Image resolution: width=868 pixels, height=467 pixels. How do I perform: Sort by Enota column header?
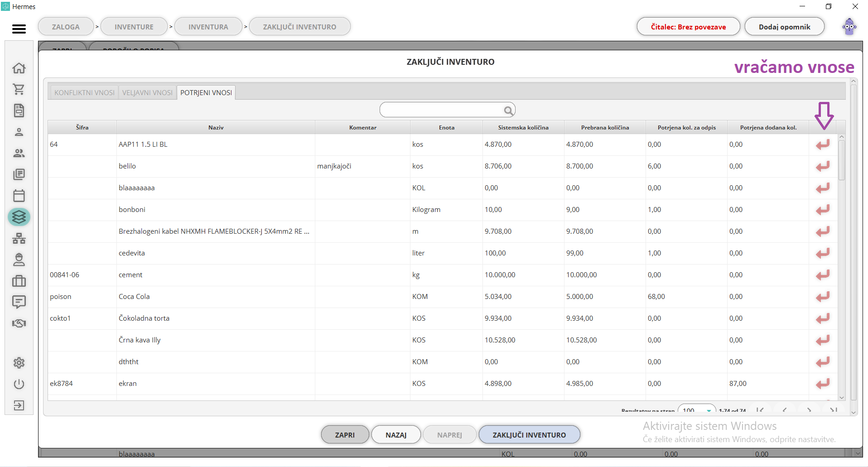446,127
